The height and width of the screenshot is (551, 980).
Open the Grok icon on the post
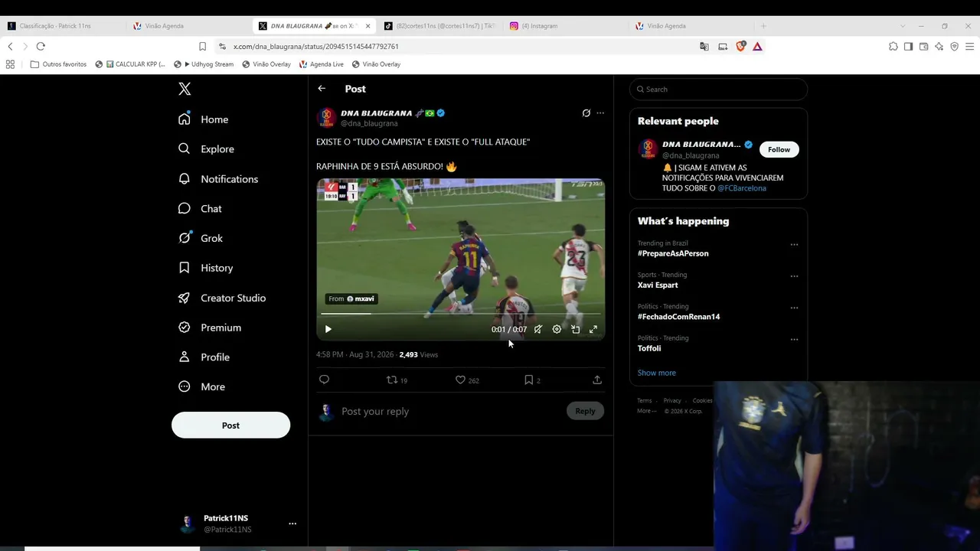click(x=586, y=113)
